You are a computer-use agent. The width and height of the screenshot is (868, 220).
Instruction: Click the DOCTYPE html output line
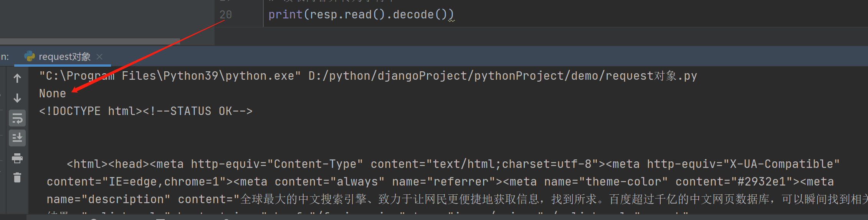click(x=146, y=111)
